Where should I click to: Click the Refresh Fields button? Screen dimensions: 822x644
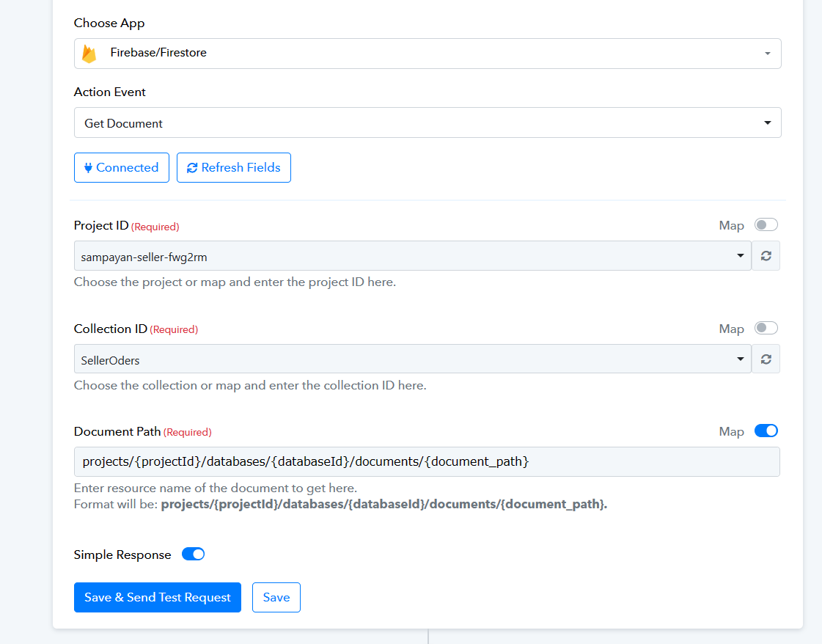(x=234, y=168)
